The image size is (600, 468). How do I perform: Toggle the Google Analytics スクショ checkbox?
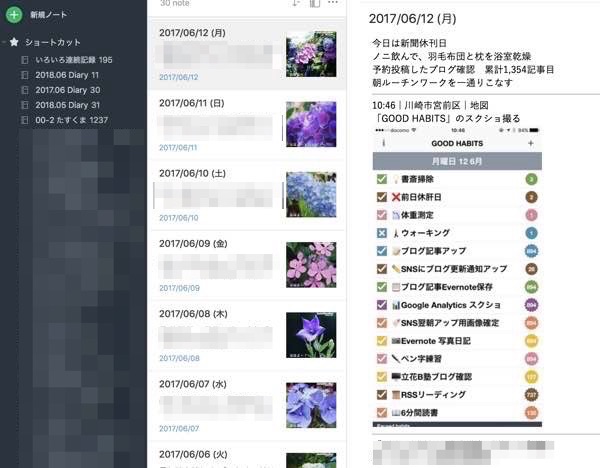click(x=381, y=305)
